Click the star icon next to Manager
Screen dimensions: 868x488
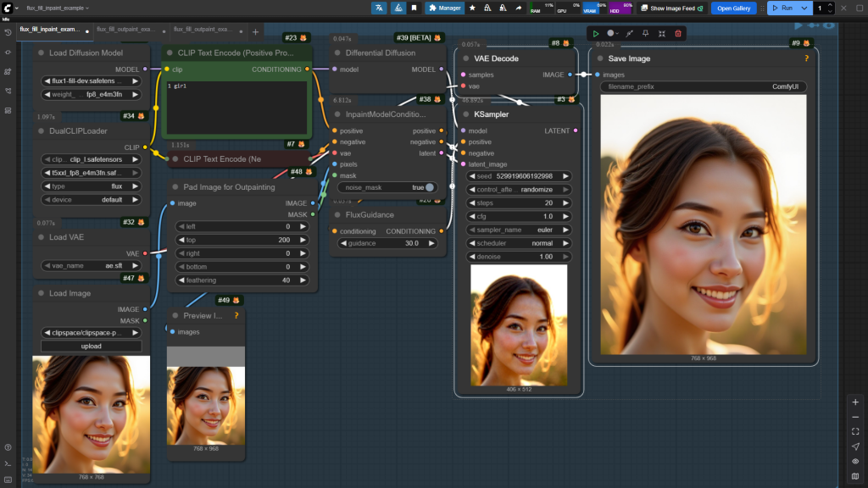click(472, 8)
